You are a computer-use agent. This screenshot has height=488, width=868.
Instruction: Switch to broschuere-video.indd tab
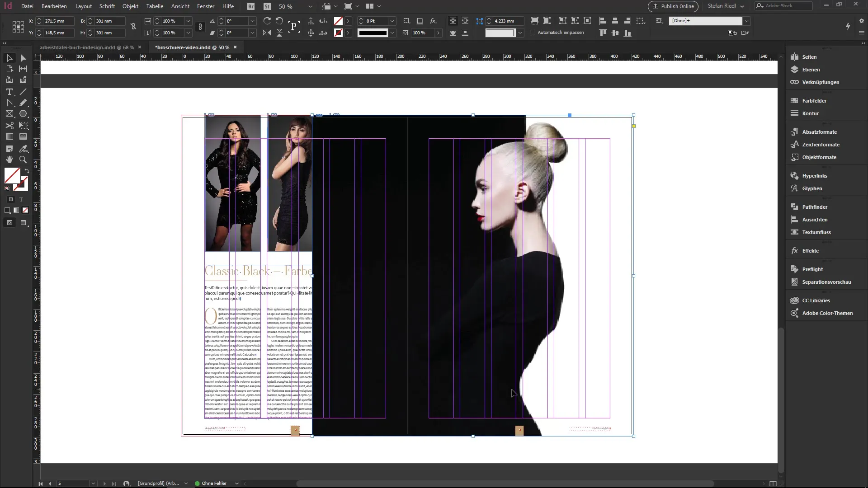click(192, 47)
